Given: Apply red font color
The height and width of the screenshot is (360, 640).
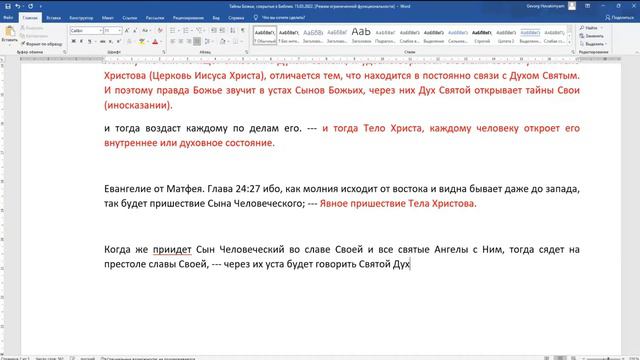Looking at the screenshot, I should (x=155, y=41).
